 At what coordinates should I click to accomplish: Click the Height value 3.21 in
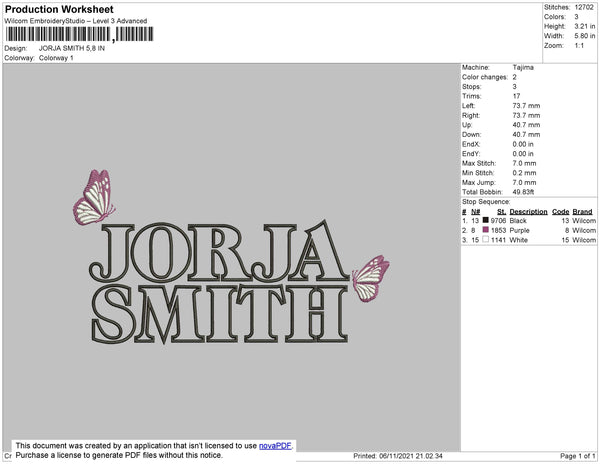pos(584,26)
